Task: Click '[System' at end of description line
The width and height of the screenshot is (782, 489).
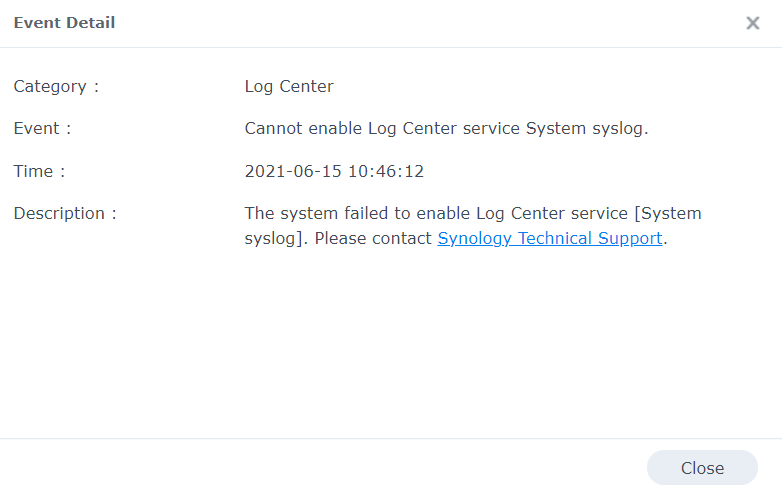Action: click(668, 213)
